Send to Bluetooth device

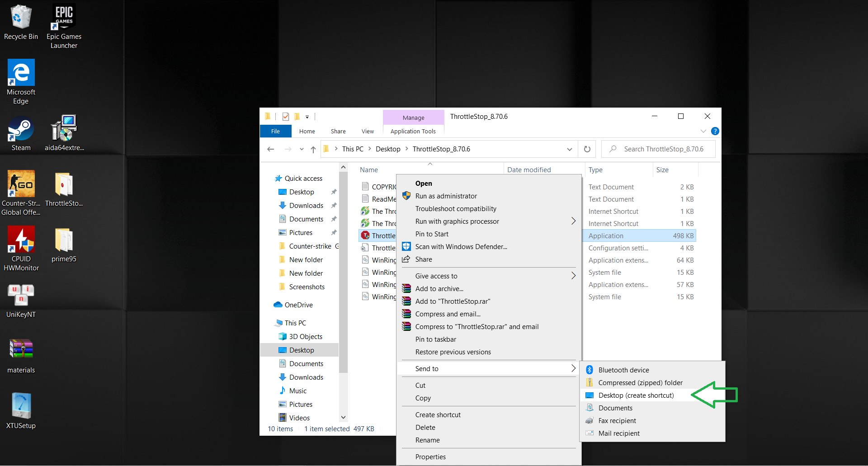[652, 370]
